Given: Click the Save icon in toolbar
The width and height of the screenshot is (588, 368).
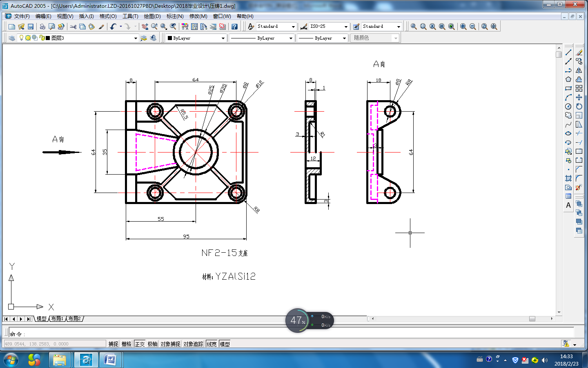Looking at the screenshot, I should click(x=31, y=27).
